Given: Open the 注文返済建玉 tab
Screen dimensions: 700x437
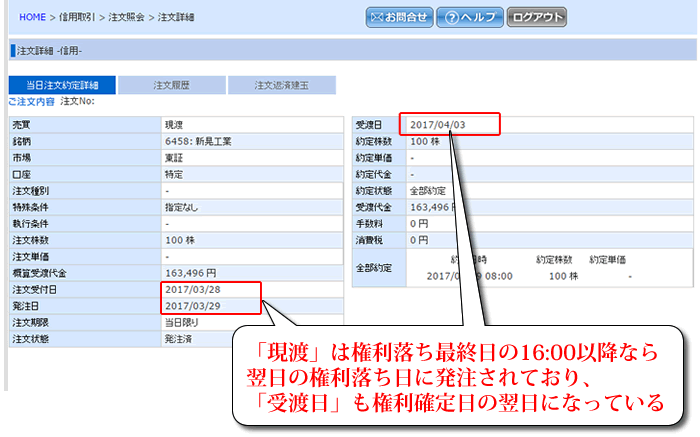Looking at the screenshot, I should click(285, 86).
